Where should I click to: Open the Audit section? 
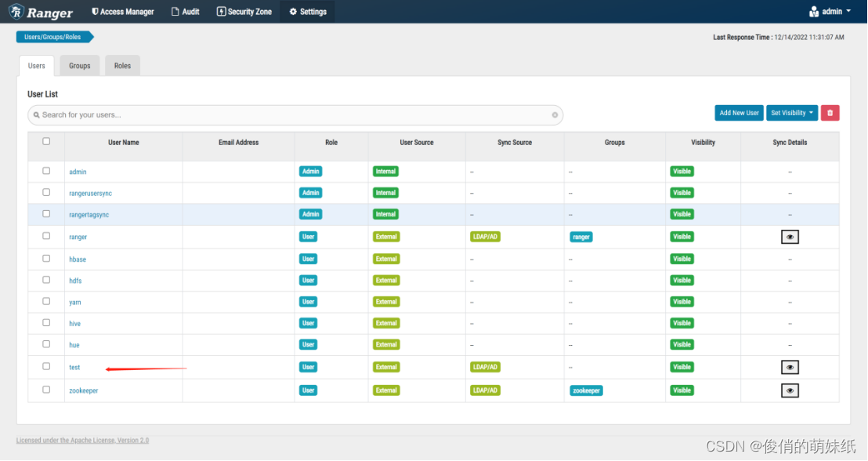point(185,11)
